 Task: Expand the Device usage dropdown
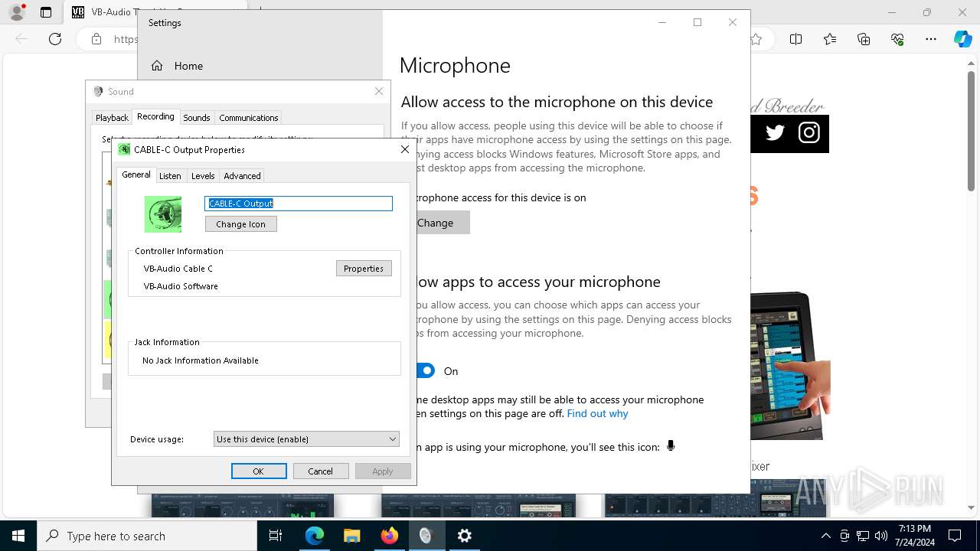click(x=306, y=439)
